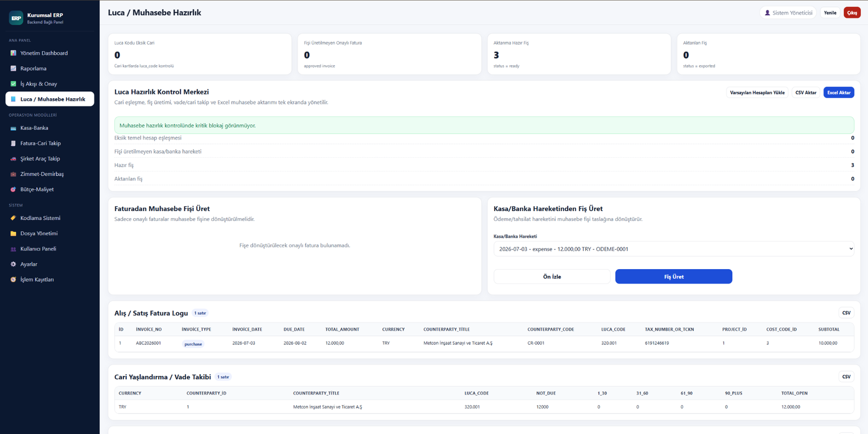Click the Ayarlar gear icon
Viewport: 868px width, 434px height.
coord(14,264)
